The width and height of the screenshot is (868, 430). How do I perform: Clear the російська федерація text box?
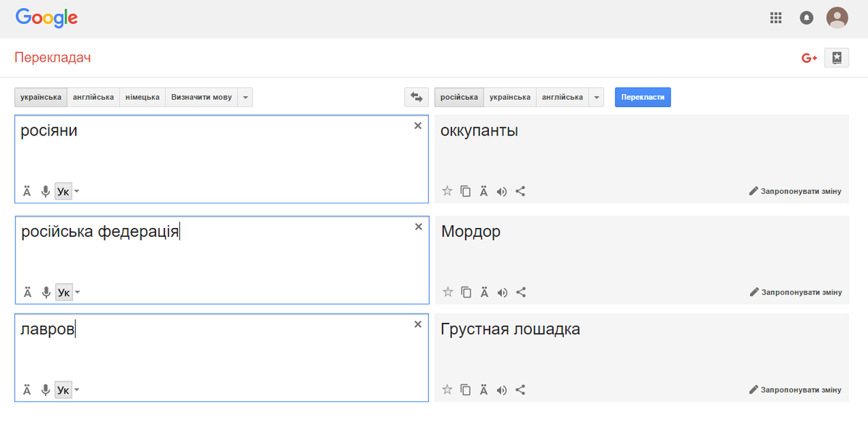pyautogui.click(x=418, y=227)
